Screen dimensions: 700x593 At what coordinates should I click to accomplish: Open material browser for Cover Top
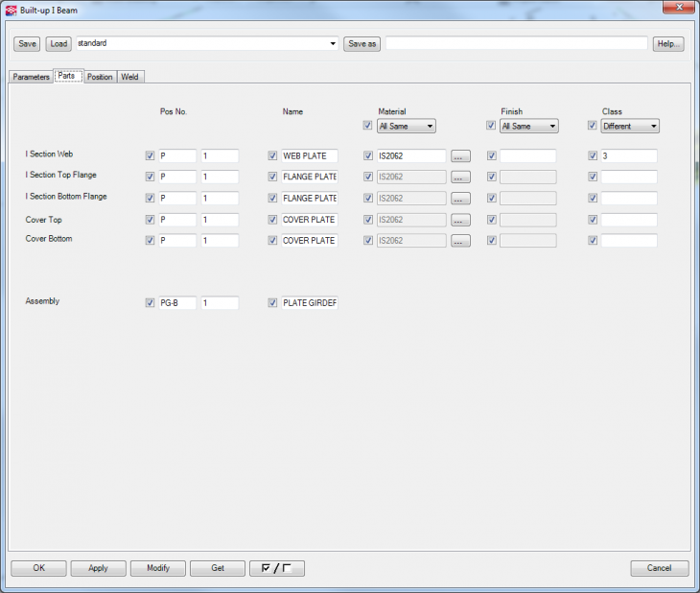tap(460, 220)
